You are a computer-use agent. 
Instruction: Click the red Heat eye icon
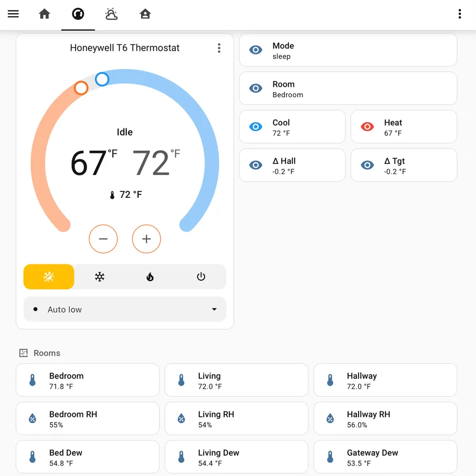[x=368, y=126]
